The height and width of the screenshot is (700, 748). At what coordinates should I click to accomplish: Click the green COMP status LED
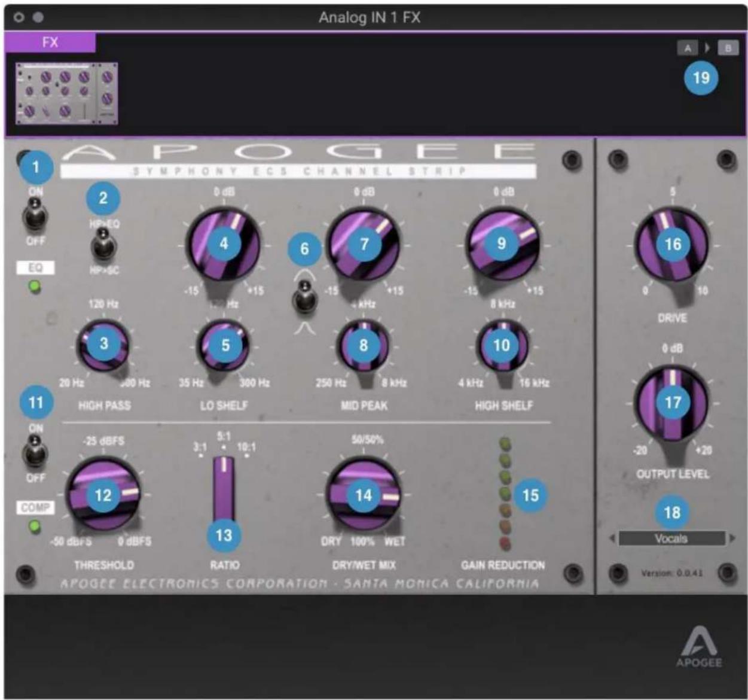click(x=35, y=526)
